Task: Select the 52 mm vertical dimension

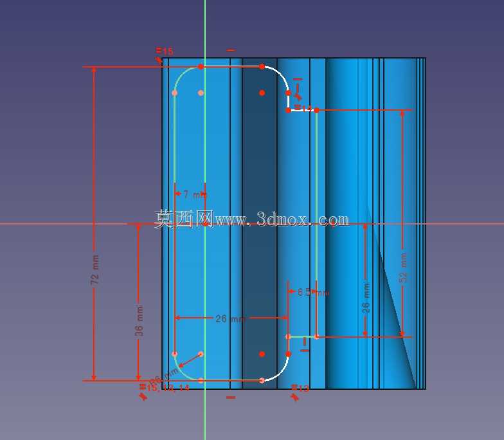Action: (x=402, y=268)
